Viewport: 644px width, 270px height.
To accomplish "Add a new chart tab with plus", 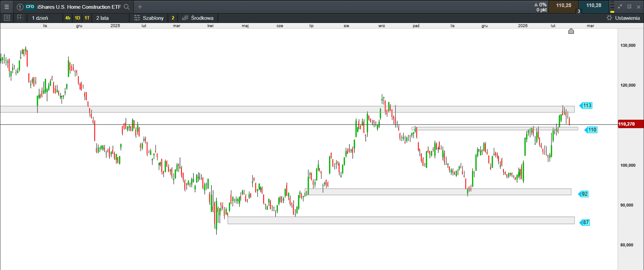I will 140,7.
